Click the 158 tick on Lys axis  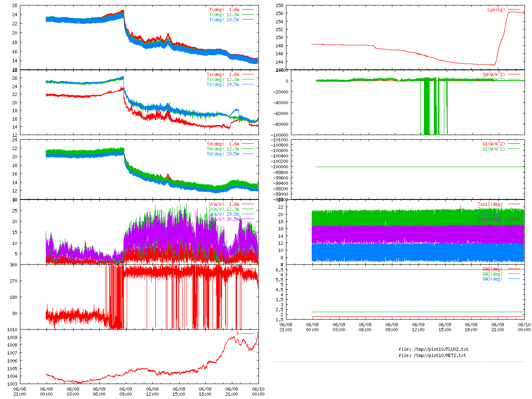(x=279, y=5)
